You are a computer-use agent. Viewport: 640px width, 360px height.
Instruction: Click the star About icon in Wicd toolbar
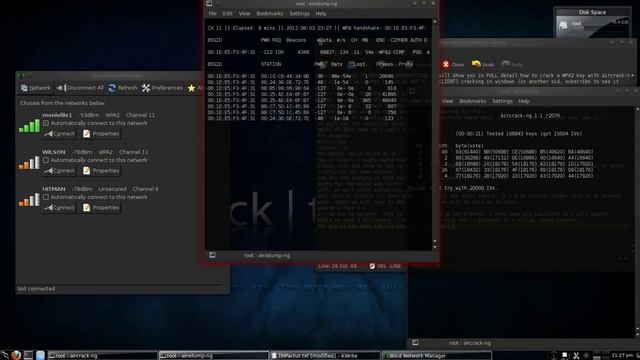click(191, 88)
